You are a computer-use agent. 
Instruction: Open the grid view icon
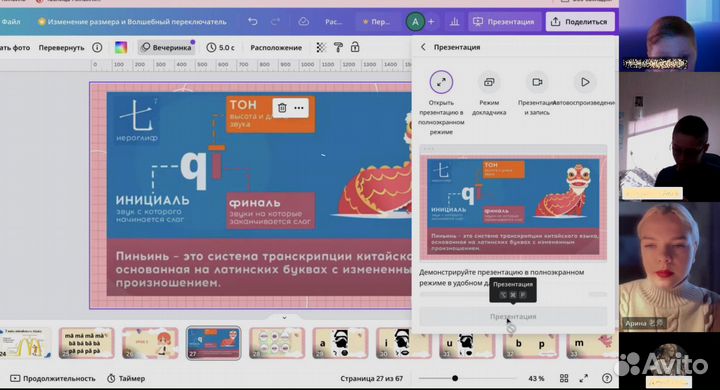[564, 378]
